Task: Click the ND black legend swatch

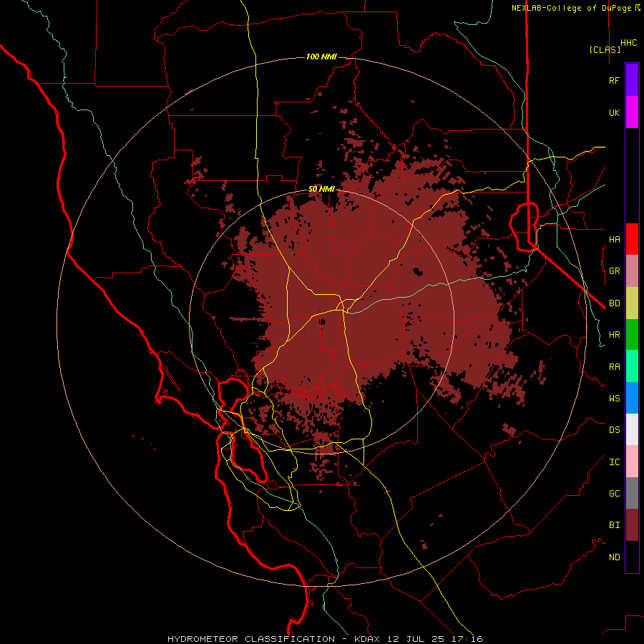Action: [x=632, y=557]
